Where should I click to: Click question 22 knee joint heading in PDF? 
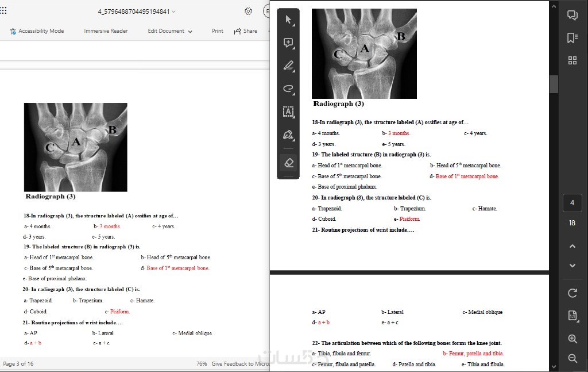click(x=407, y=343)
